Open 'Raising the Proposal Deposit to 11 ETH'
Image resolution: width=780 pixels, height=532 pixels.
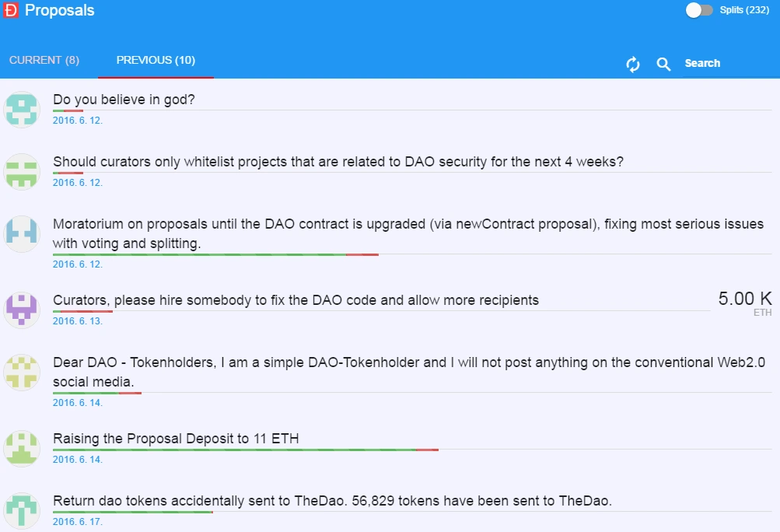point(176,439)
